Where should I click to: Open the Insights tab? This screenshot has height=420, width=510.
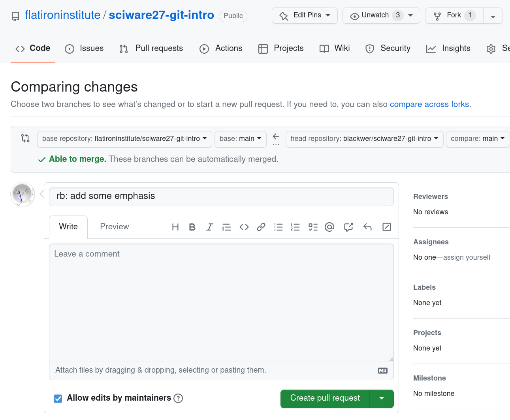pos(449,49)
